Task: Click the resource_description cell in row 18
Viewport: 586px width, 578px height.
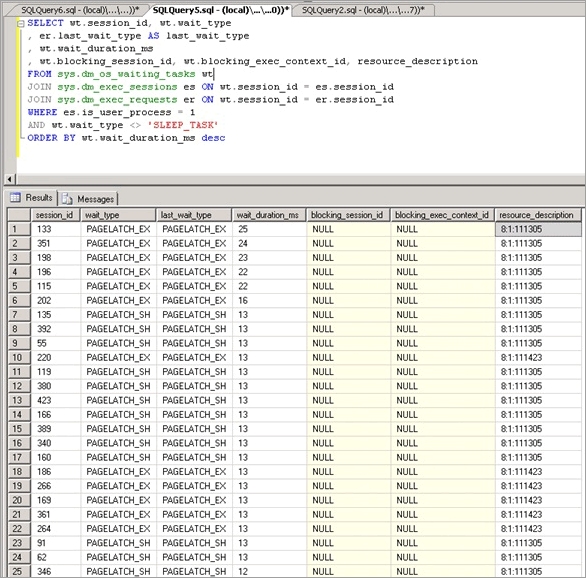Action: tap(538, 472)
